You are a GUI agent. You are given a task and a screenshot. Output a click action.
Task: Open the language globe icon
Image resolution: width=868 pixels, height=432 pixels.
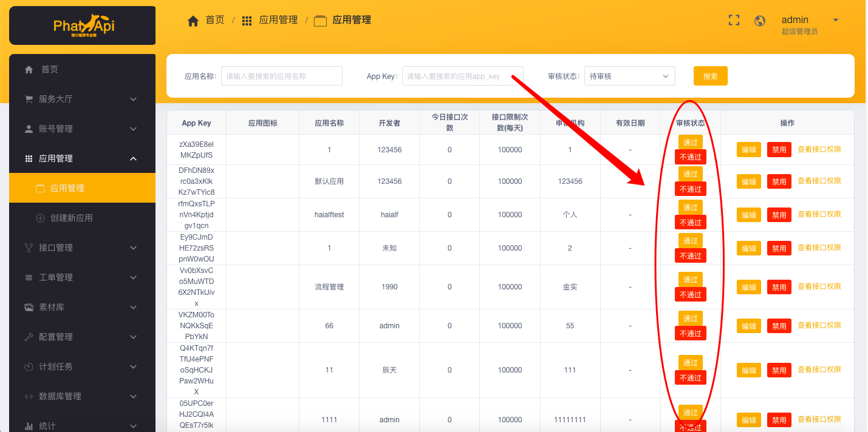[x=759, y=21]
